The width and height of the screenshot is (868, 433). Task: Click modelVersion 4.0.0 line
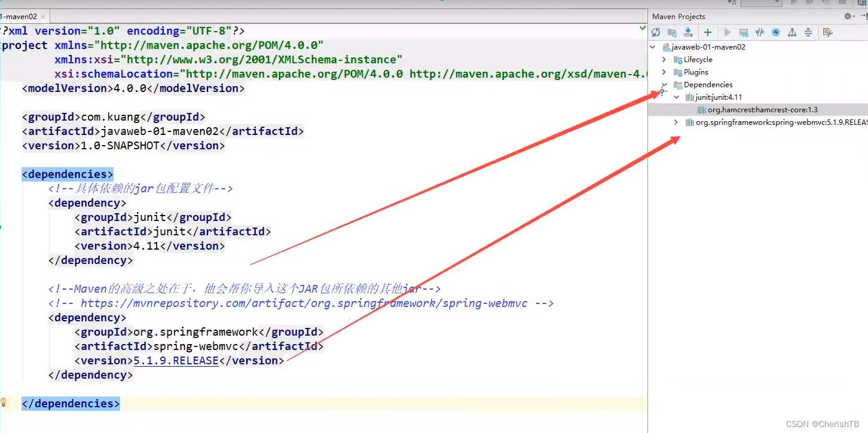(133, 88)
